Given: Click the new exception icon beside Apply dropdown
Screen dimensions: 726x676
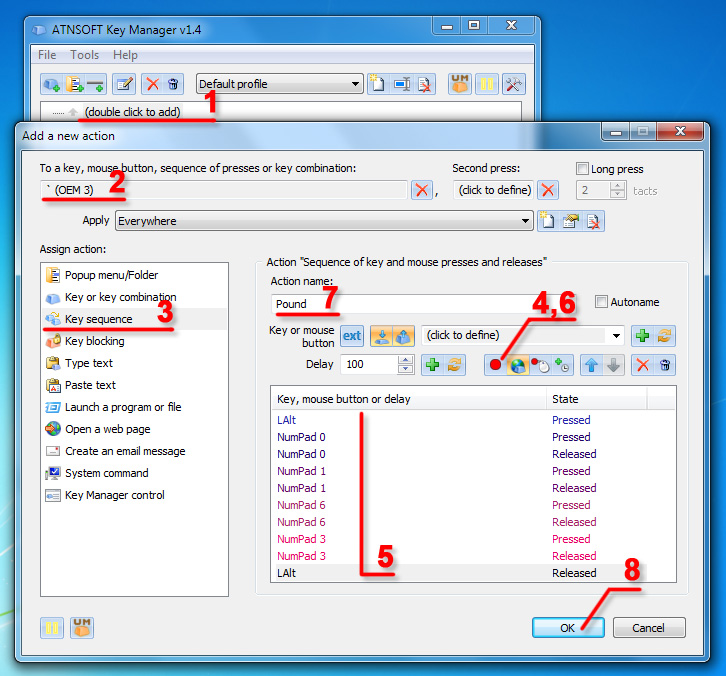Looking at the screenshot, I should (548, 221).
